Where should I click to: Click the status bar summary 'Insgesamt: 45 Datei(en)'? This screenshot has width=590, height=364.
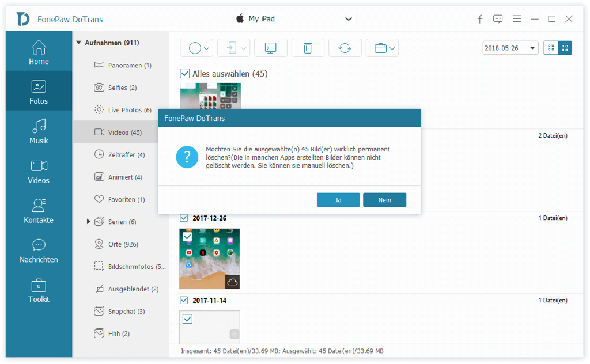230,351
